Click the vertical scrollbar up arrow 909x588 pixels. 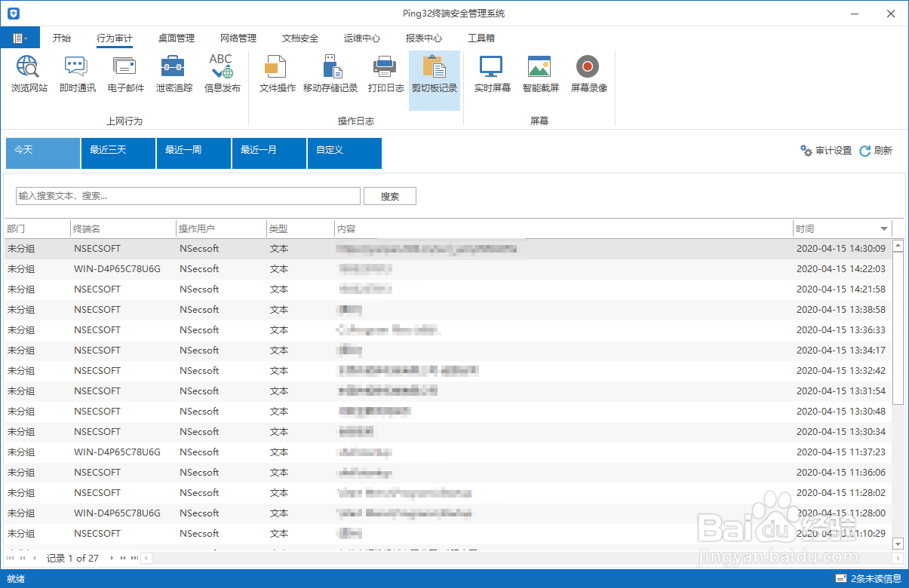point(898,245)
